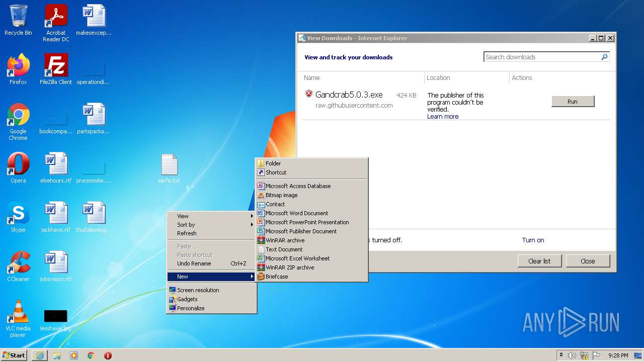Select the sie7a.txt text file

pos(169,168)
